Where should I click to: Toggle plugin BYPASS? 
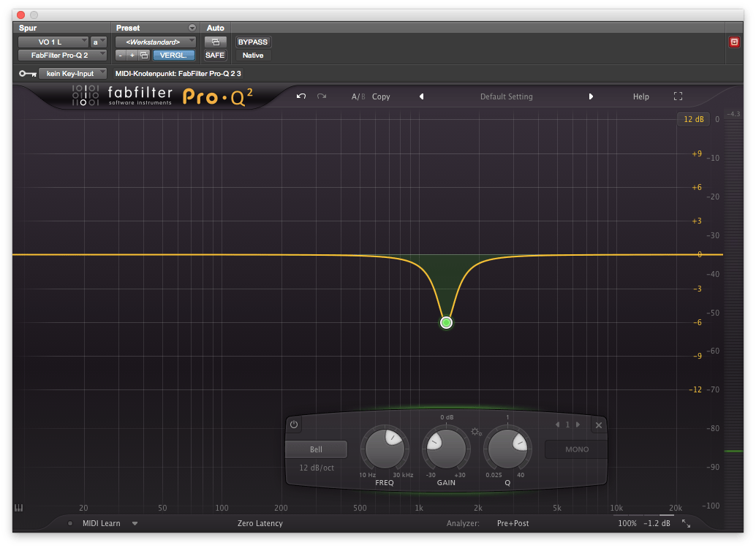pyautogui.click(x=253, y=42)
